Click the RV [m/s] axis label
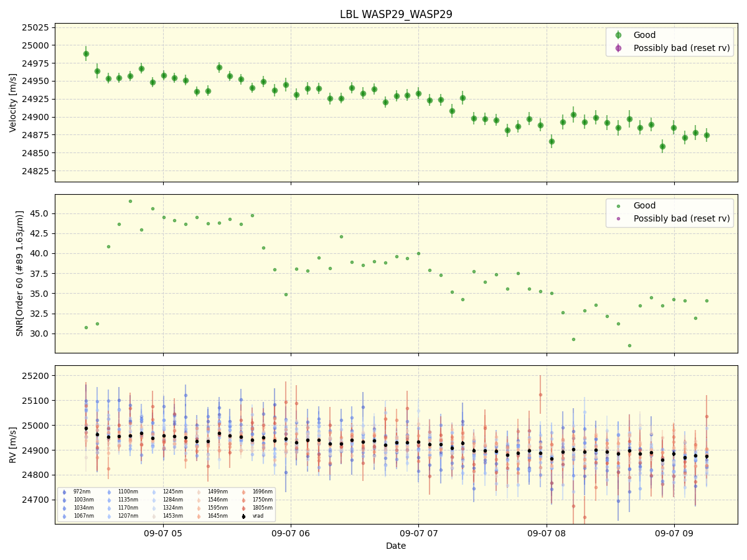 13,444
